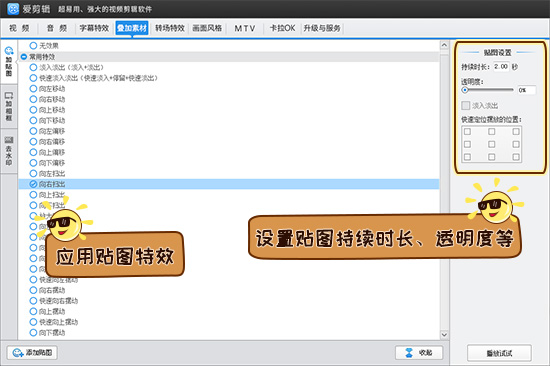Open the 字幕特效 tab

(94, 28)
